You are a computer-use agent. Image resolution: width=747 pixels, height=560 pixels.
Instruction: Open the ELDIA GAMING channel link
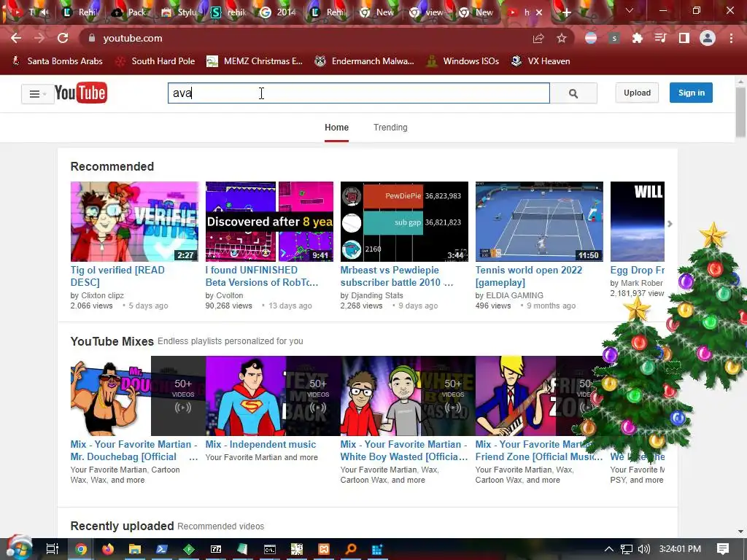tap(514, 295)
